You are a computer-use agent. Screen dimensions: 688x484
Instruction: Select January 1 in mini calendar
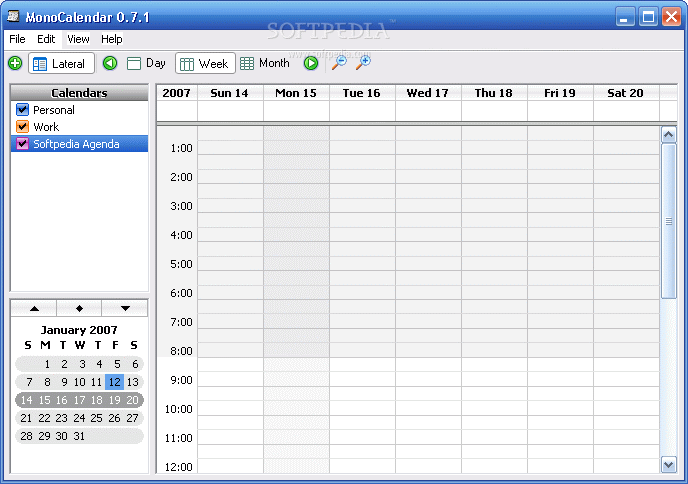click(x=47, y=364)
